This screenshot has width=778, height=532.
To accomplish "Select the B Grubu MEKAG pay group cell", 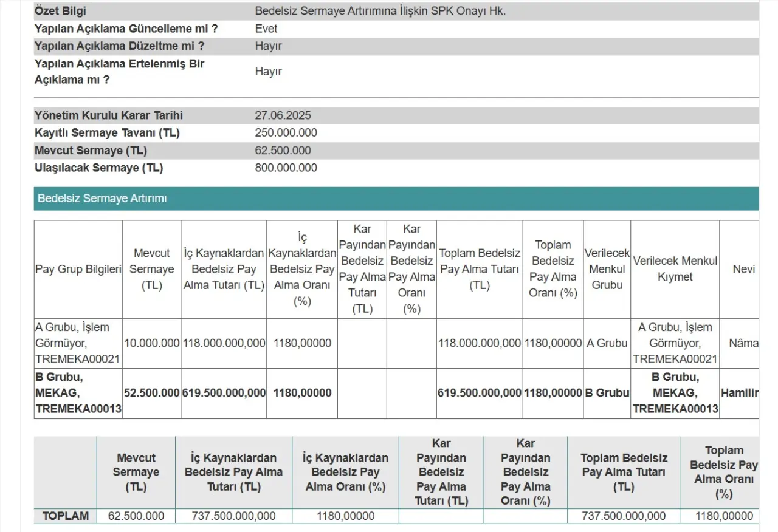I will pyautogui.click(x=78, y=393).
